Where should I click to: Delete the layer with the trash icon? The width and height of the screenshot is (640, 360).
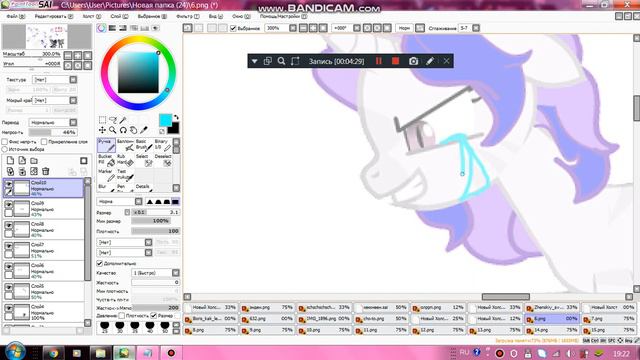(46, 171)
